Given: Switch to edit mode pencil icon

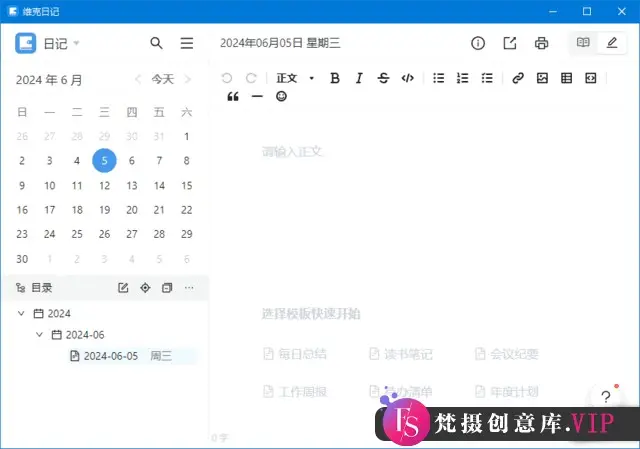Looking at the screenshot, I should [612, 42].
